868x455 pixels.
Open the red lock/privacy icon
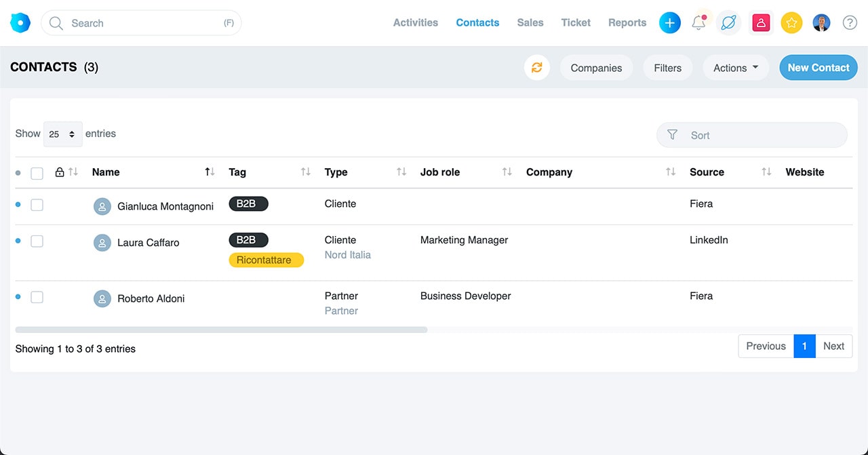pos(760,22)
